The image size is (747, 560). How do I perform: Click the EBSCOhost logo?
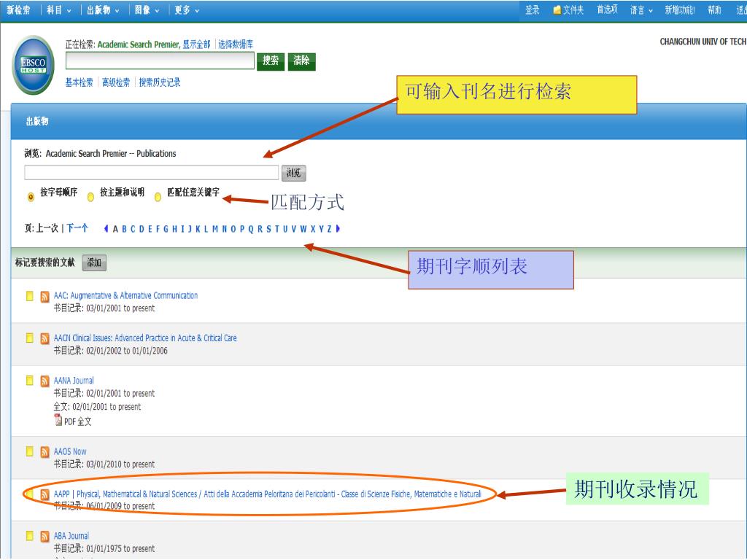coord(34,65)
